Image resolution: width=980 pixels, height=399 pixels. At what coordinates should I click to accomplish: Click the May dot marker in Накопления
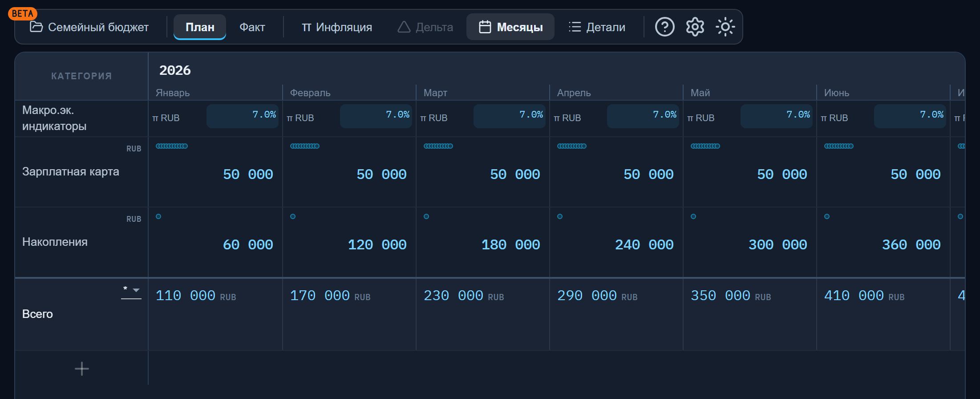click(x=693, y=216)
